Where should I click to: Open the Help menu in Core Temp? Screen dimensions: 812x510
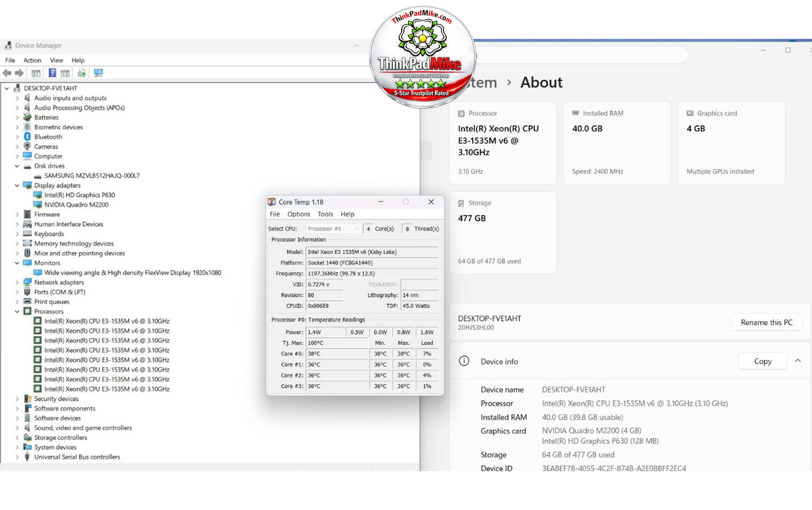[x=348, y=214]
